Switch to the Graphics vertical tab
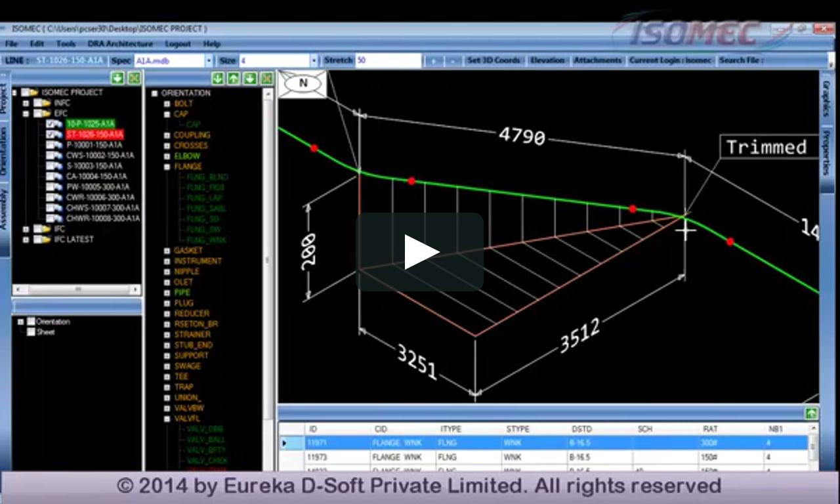The height and width of the screenshot is (504, 840). (826, 98)
